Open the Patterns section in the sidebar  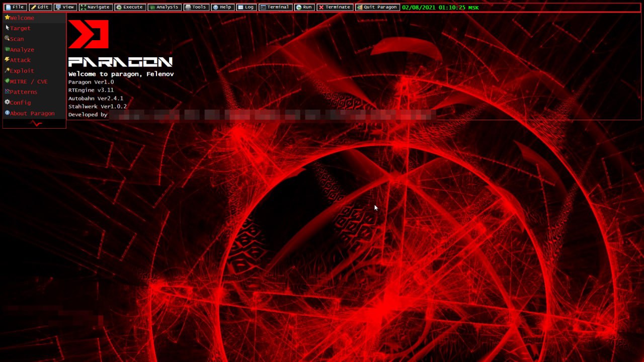point(34,92)
